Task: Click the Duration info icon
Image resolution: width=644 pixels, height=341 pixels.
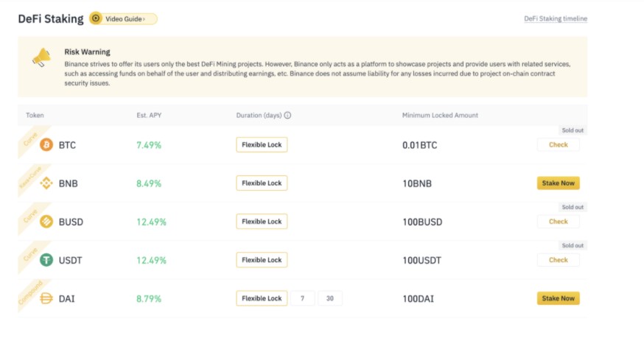Action: (287, 116)
